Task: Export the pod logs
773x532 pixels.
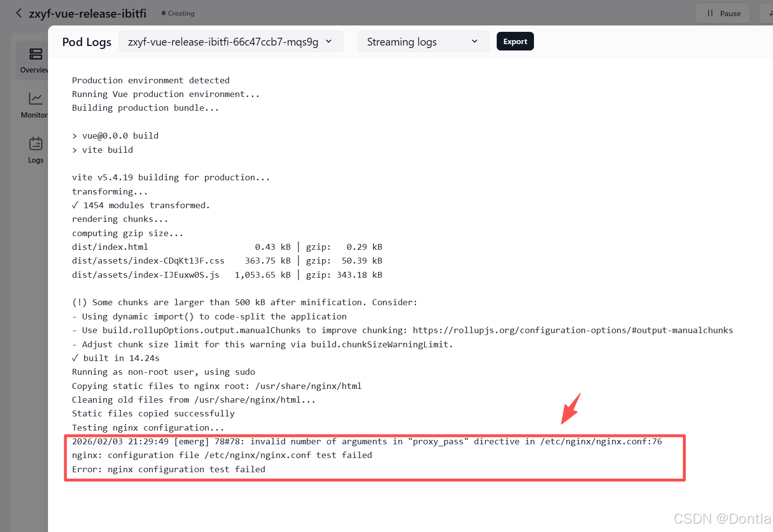Action: click(515, 42)
